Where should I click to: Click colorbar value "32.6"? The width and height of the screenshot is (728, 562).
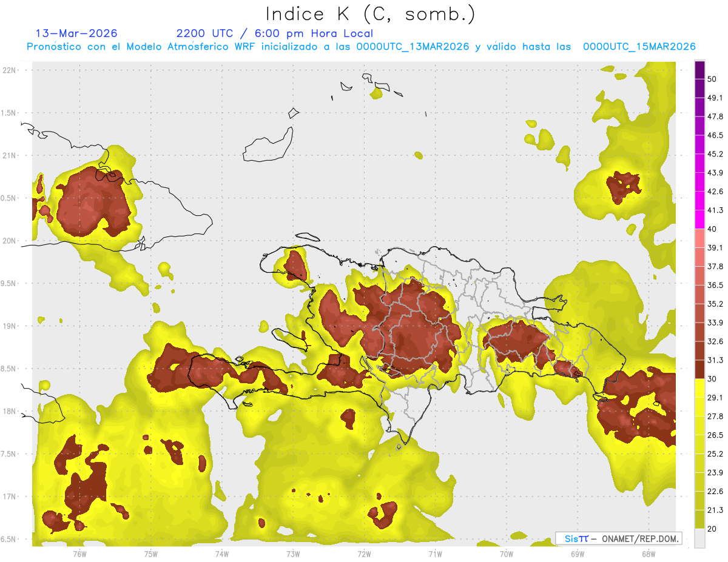pos(715,341)
